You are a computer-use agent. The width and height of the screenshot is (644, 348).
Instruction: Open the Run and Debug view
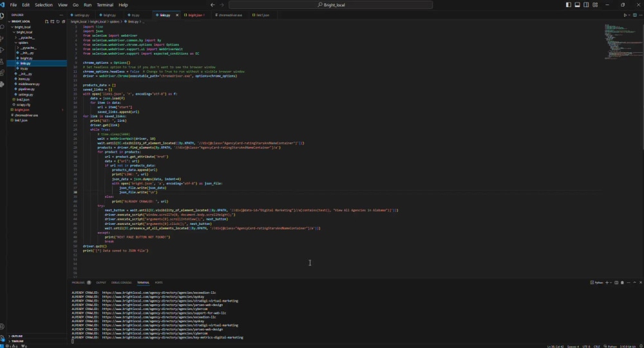tap(3, 50)
